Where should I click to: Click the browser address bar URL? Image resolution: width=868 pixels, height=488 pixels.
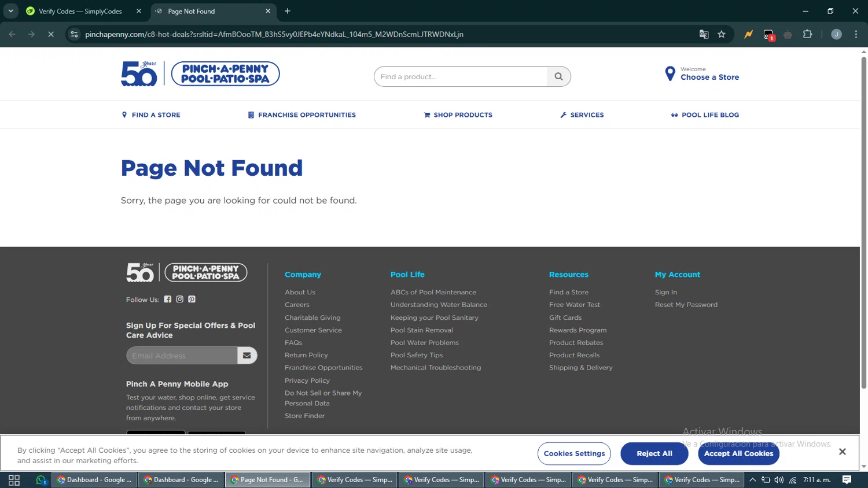click(x=274, y=34)
